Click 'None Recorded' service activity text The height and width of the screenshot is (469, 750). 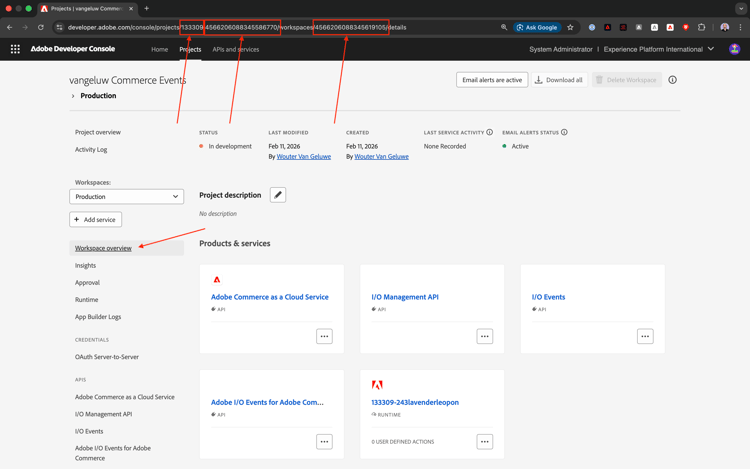(445, 146)
